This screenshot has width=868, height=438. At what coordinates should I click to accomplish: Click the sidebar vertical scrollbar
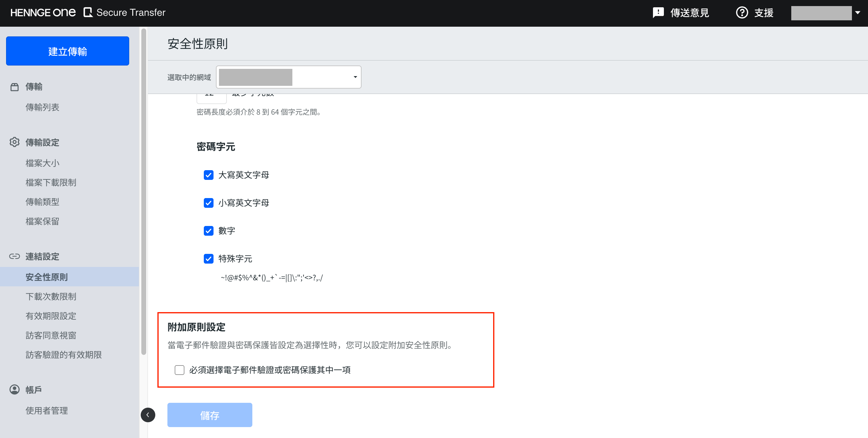(x=144, y=192)
